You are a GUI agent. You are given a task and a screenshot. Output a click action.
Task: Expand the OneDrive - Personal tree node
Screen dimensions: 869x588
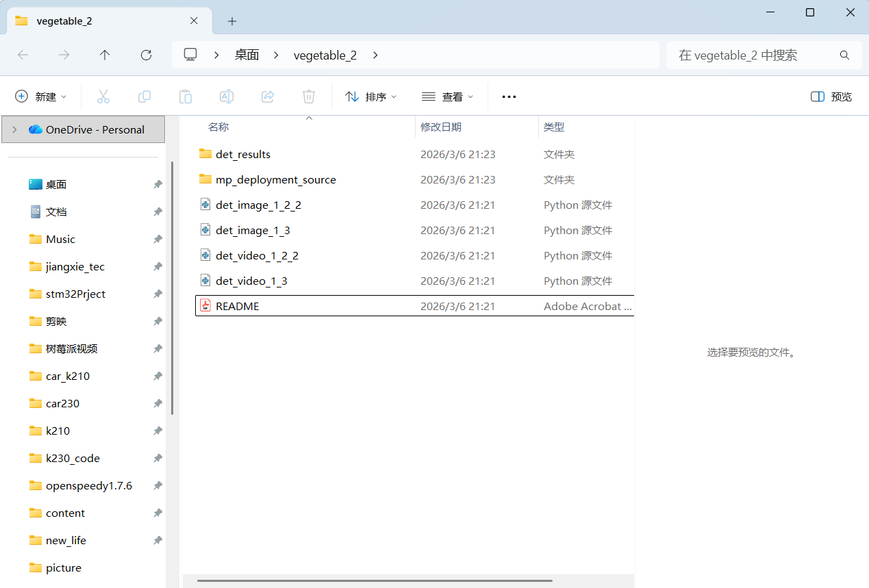pyautogui.click(x=14, y=129)
